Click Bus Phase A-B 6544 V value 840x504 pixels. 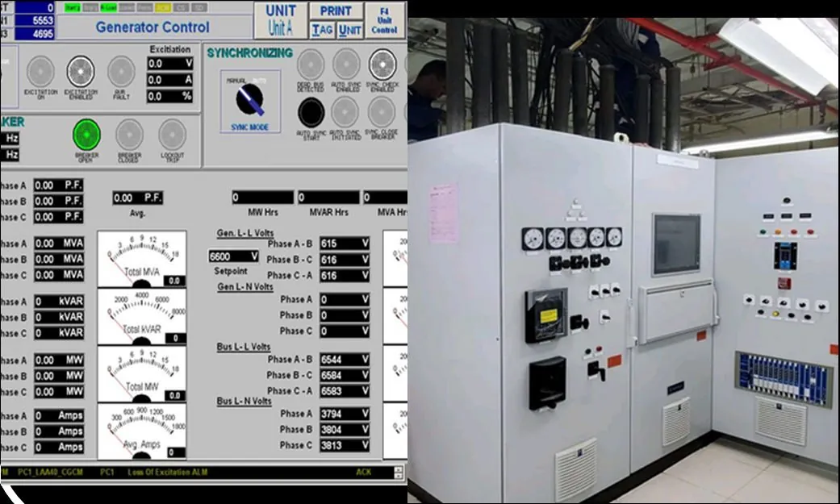coord(345,360)
